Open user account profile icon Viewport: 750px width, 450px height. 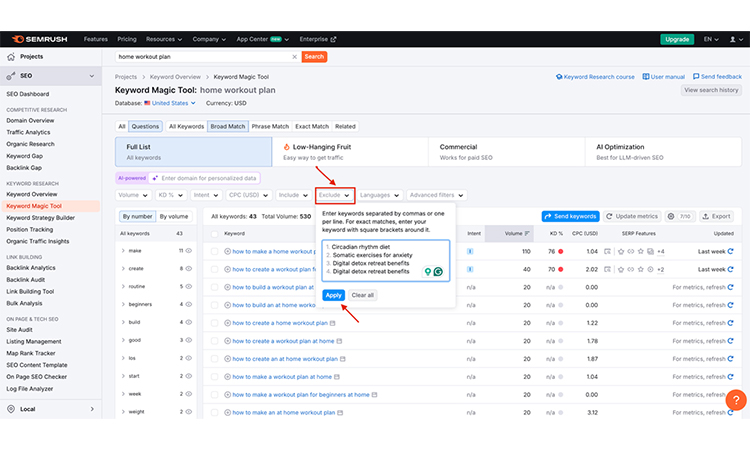(732, 39)
